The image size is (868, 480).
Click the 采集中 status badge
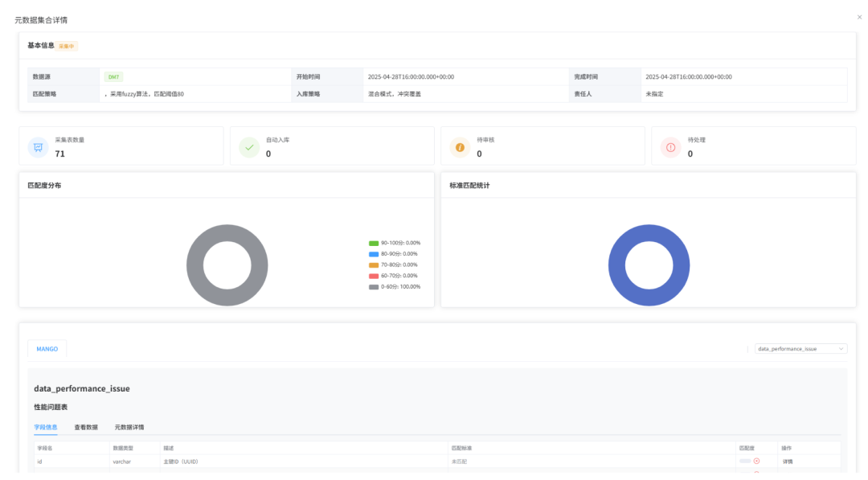pos(67,46)
